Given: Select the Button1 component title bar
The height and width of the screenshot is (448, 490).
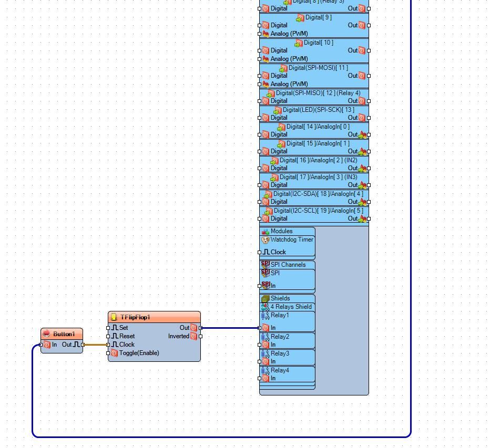Looking at the screenshot, I should point(62,334).
